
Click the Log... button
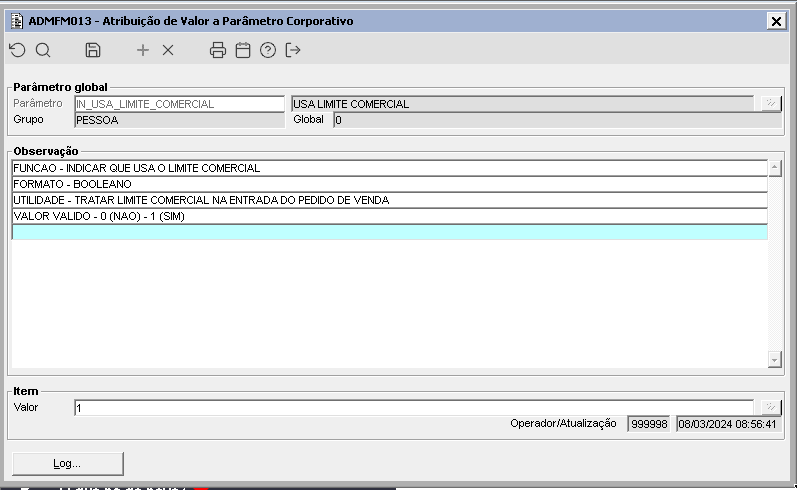68,464
